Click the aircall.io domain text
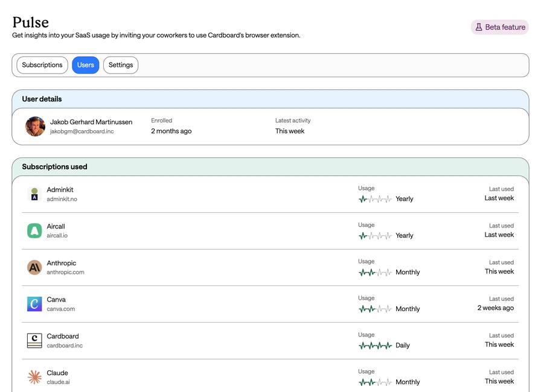Image resolution: width=541 pixels, height=392 pixels. coord(57,236)
